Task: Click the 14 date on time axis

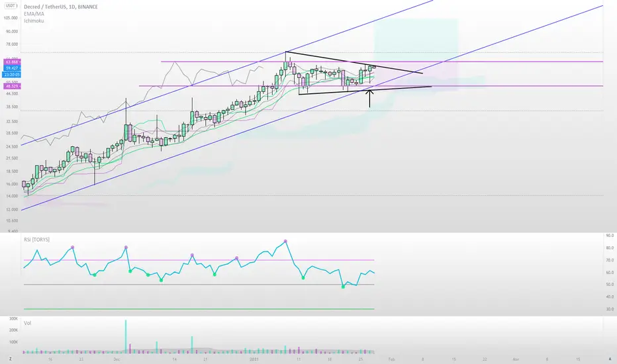Action: (x=174, y=359)
